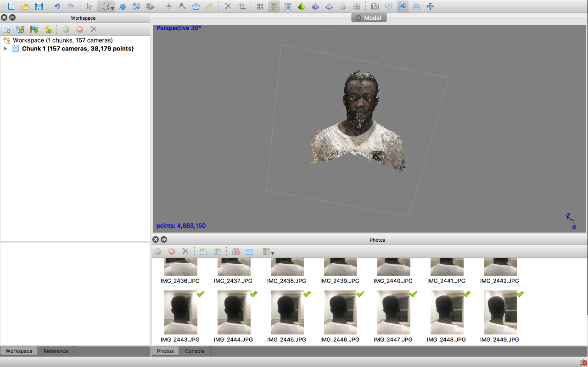Image resolution: width=588 pixels, height=367 pixels.
Task: Delete selection with the toolbar X icon
Action: (228, 6)
